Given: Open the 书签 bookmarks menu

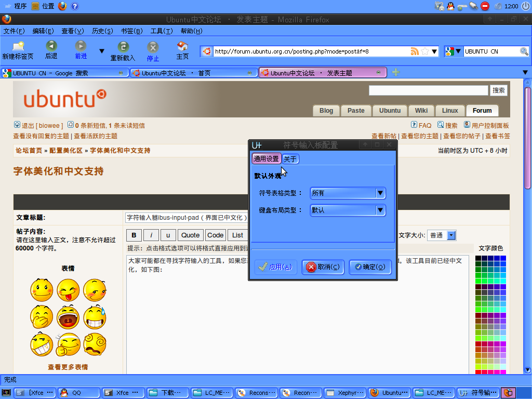Looking at the screenshot, I should pyautogui.click(x=131, y=31).
